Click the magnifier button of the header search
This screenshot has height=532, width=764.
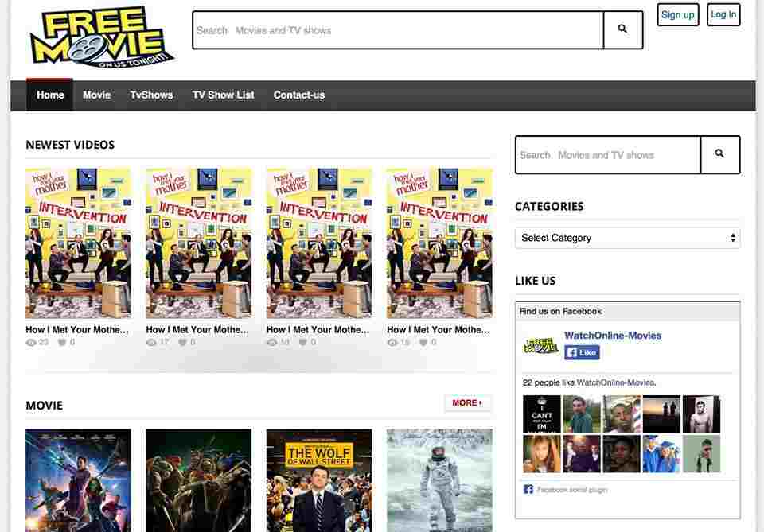pos(622,29)
